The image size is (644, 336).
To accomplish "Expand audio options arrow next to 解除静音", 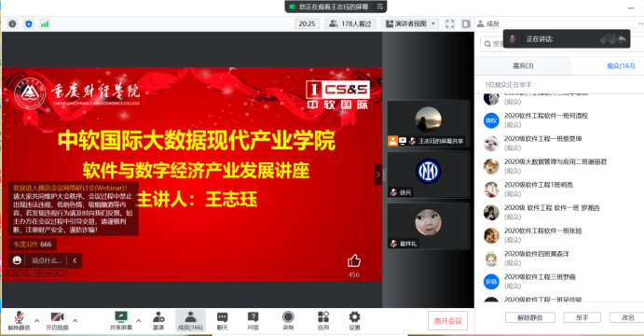I will 37,320.
